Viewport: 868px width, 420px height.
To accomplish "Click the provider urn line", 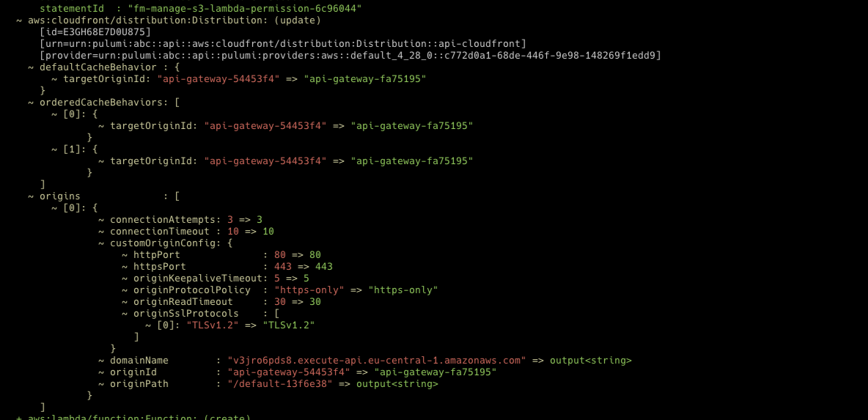I will click(350, 55).
